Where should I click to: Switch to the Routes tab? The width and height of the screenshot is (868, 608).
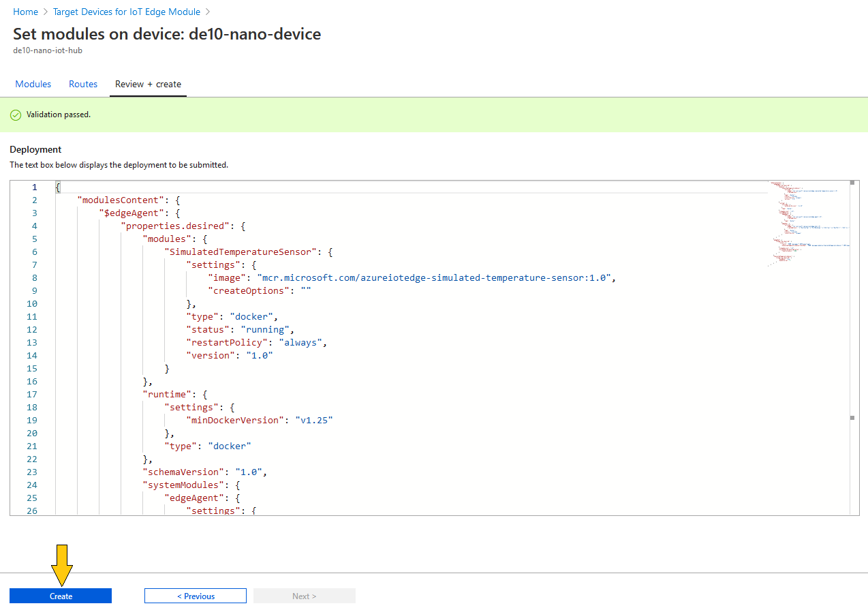click(x=83, y=84)
